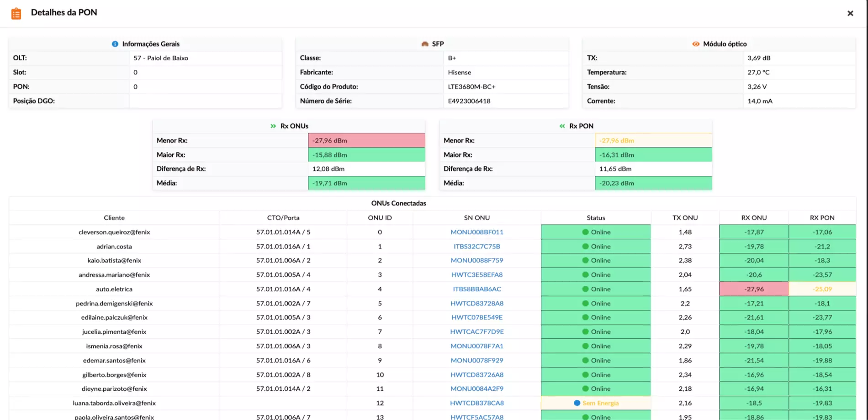Click the CTO/Porta column header
Viewport: 868px width, 420px height.
pos(283,218)
